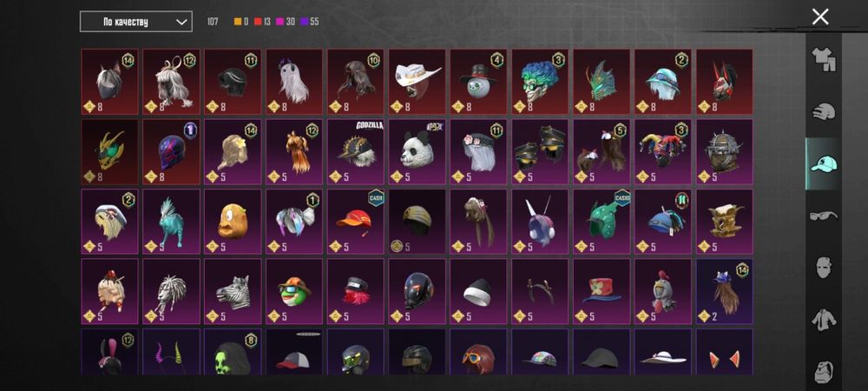
Task: Select the helmet category in sidebar
Action: click(824, 112)
